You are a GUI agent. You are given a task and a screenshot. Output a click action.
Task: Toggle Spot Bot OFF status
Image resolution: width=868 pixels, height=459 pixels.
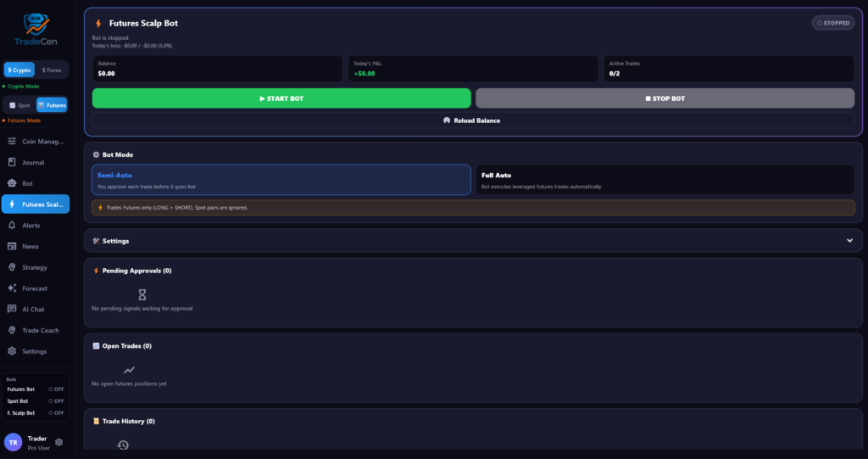[x=56, y=400]
